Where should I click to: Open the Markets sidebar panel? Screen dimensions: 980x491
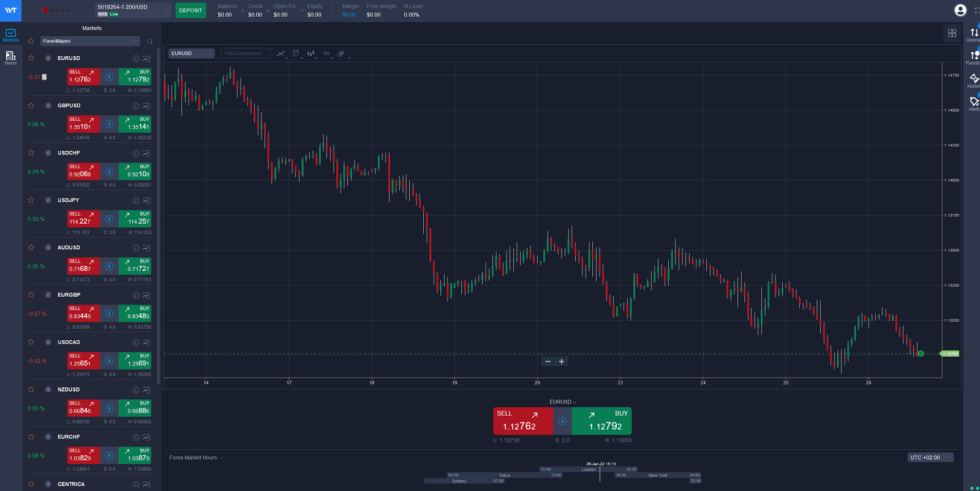(10, 35)
